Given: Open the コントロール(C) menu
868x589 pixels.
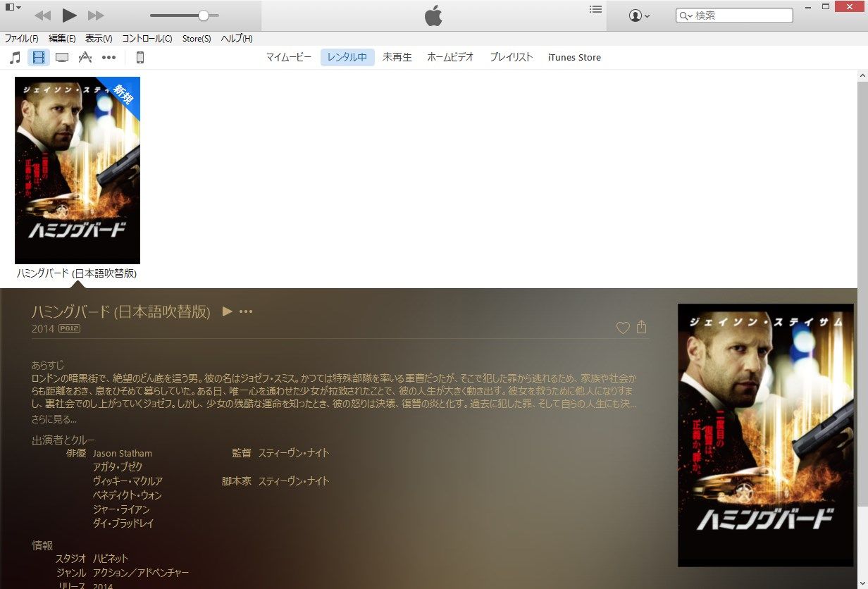Looking at the screenshot, I should 147,39.
